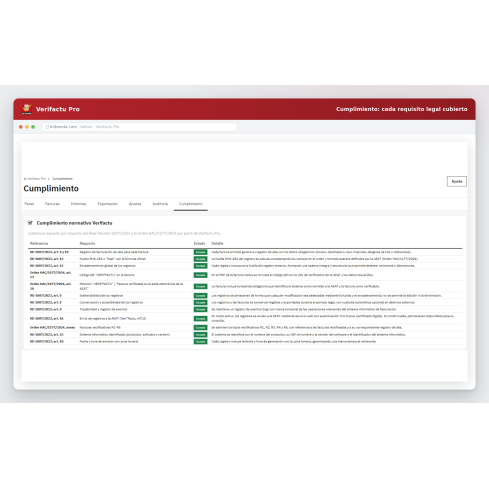Click the Ayuda button
The width and height of the screenshot is (489, 489).
click(457, 181)
